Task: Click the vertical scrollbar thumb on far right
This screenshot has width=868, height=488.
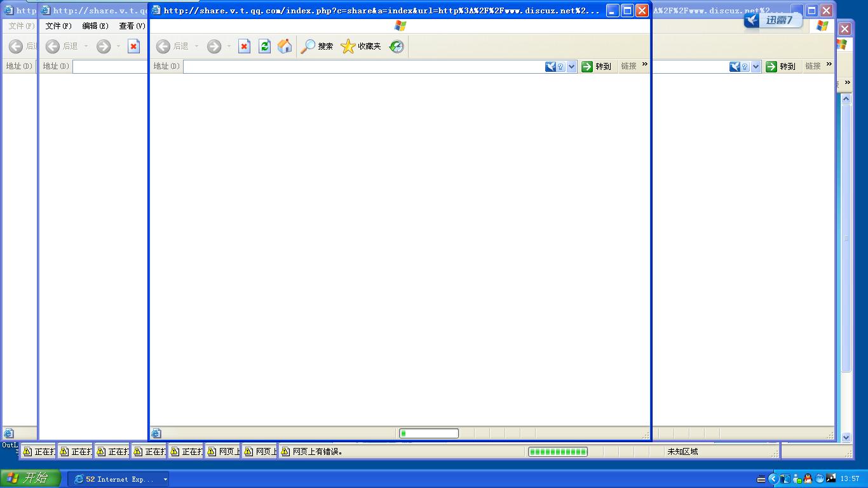Action: click(846, 238)
